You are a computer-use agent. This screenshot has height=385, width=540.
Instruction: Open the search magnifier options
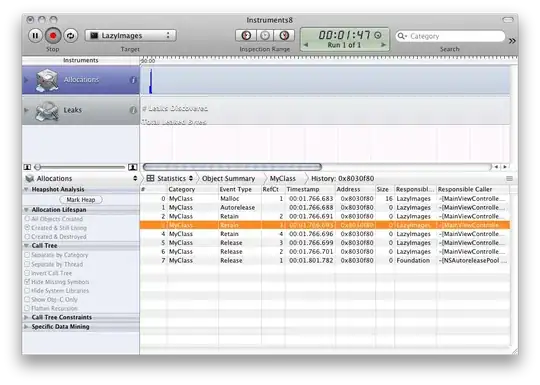click(402, 36)
